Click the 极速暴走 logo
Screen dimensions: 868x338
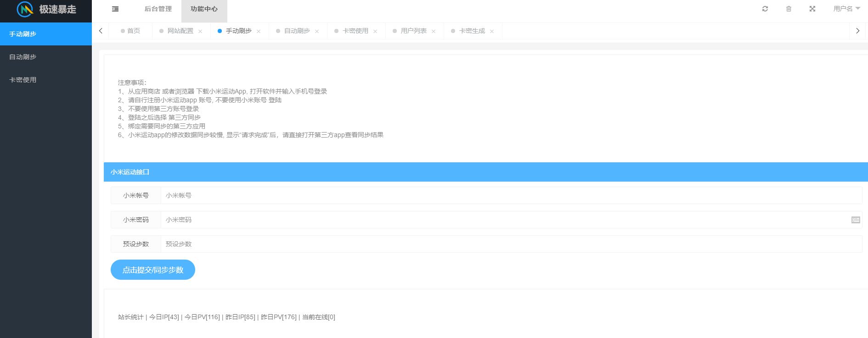click(46, 10)
